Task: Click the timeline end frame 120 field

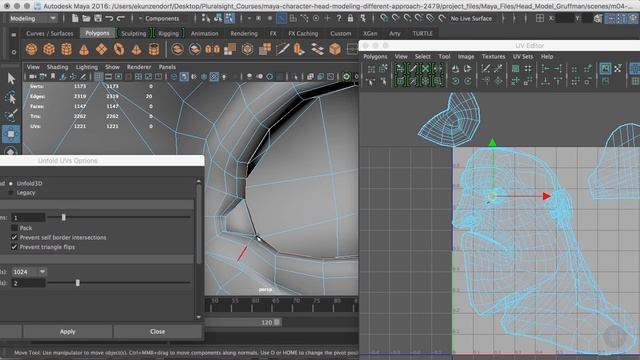Action: (267, 322)
